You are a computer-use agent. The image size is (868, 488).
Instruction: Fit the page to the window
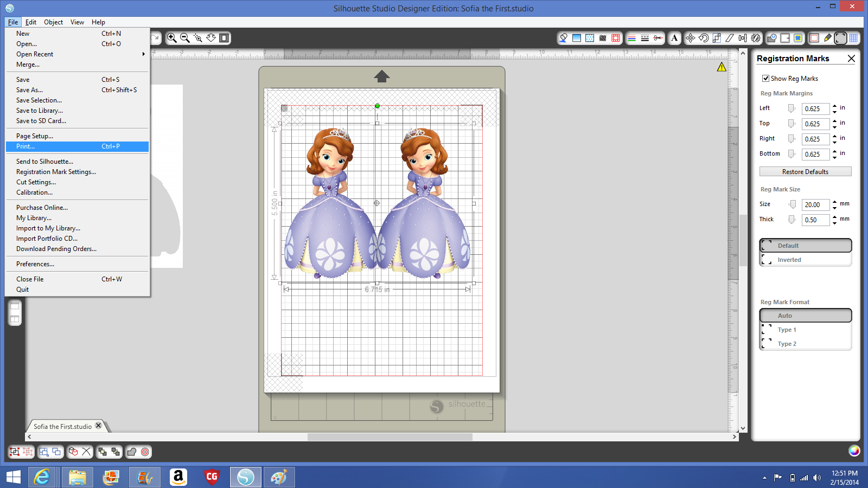pyautogui.click(x=224, y=38)
